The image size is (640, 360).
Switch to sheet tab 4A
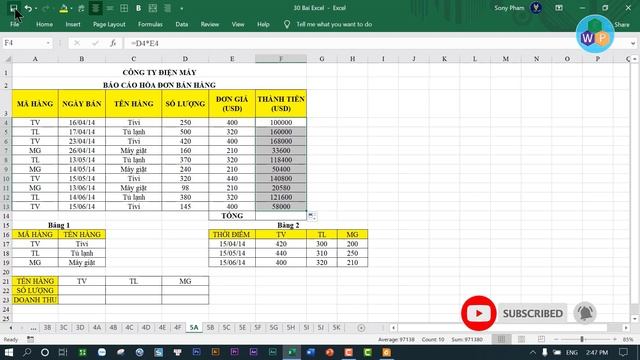pyautogui.click(x=97, y=328)
